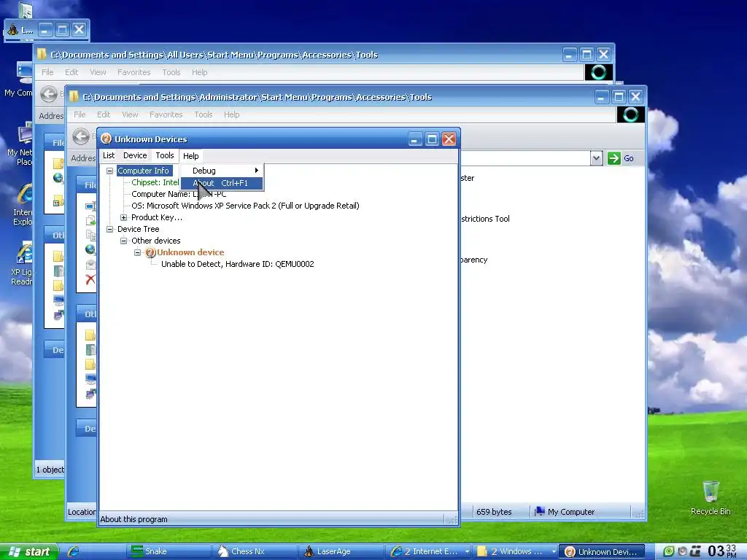Open Favorites menu in All Users Tools window
This screenshot has height=560, width=747.
click(x=134, y=72)
